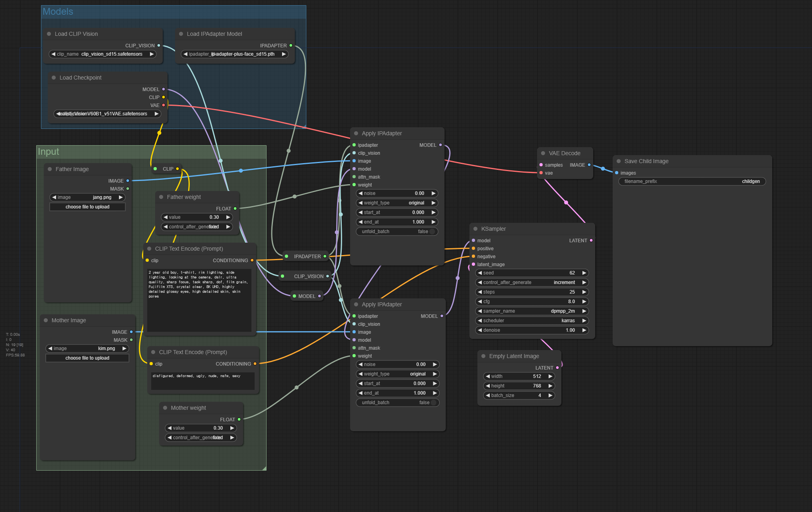Click the VAE output socket on Load Checkpoint
Image resolution: width=812 pixels, height=512 pixels.
164,105
